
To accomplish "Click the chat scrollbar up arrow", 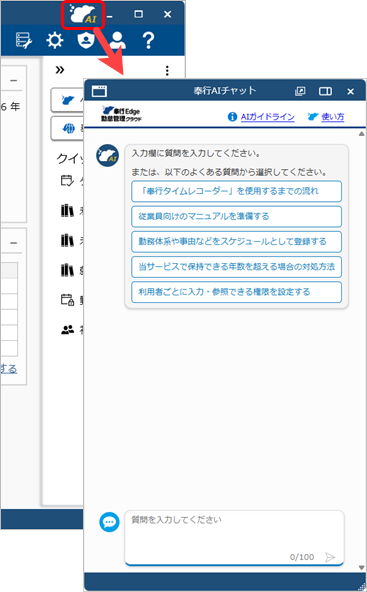I will [361, 134].
